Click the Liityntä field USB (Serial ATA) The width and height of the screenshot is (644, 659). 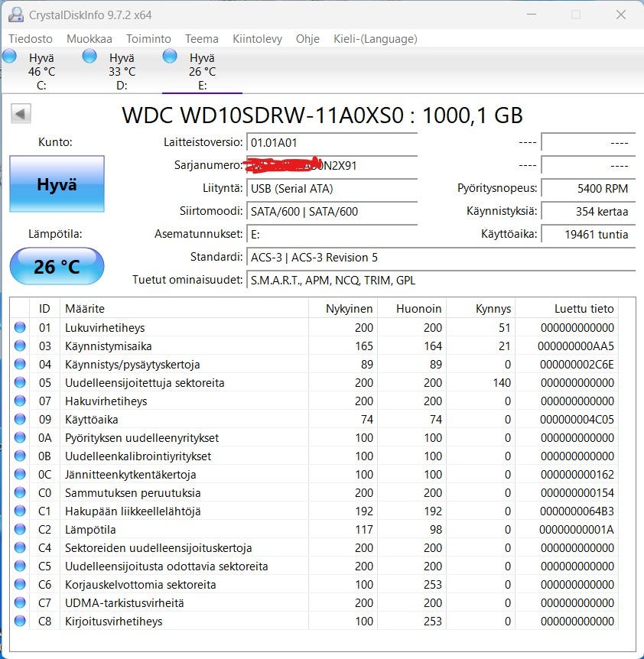pos(332,189)
